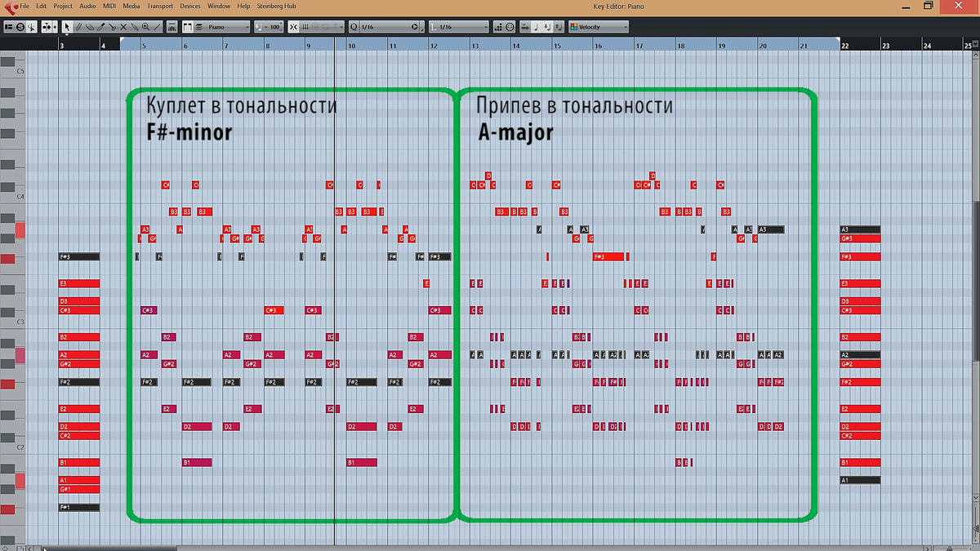Viewport: 980px width, 551px height.
Task: Open the insert velocity 100 dropdown
Action: click(268, 27)
